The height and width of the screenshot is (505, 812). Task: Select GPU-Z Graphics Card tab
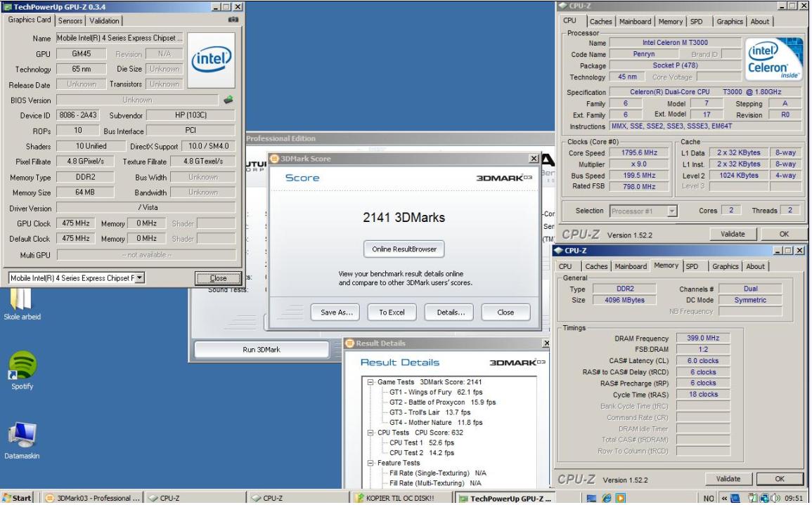(30, 20)
